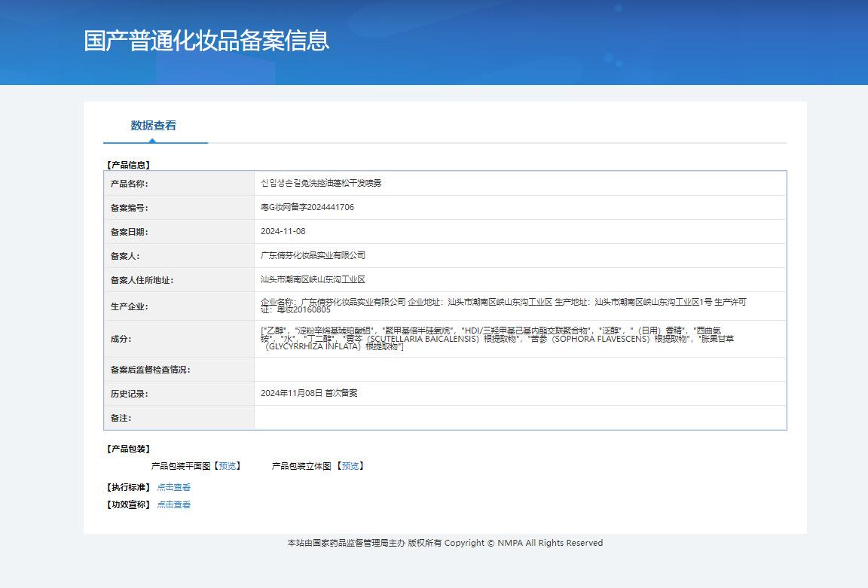Click 点击查看 next to 执行标准
The image size is (868, 588).
[x=173, y=487]
